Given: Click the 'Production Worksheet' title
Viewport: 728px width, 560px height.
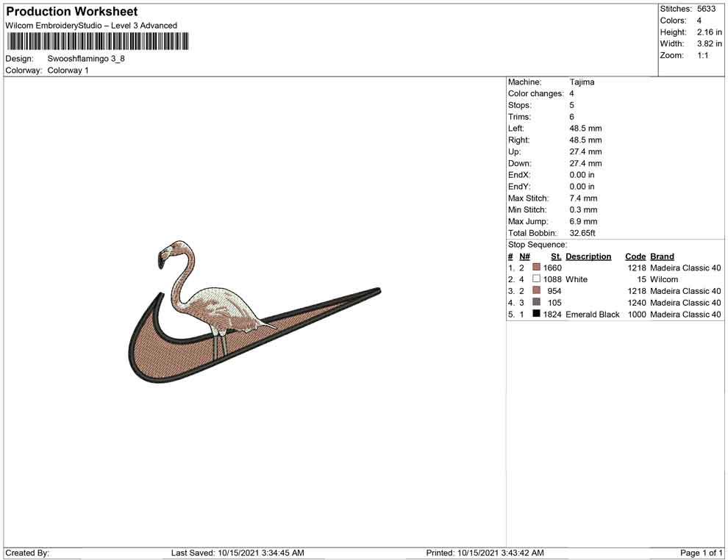Looking at the screenshot, I should coord(72,12).
